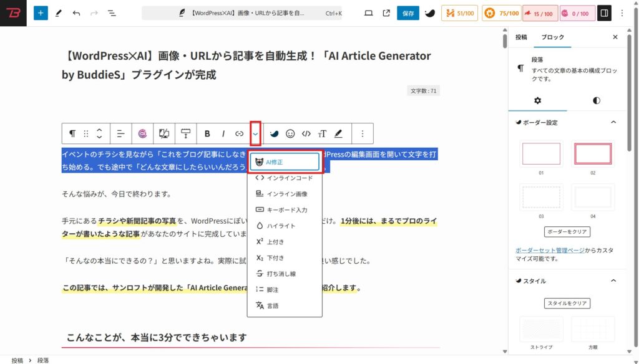Click the 保存 save button
Image resolution: width=639 pixels, height=364 pixels.
[408, 13]
